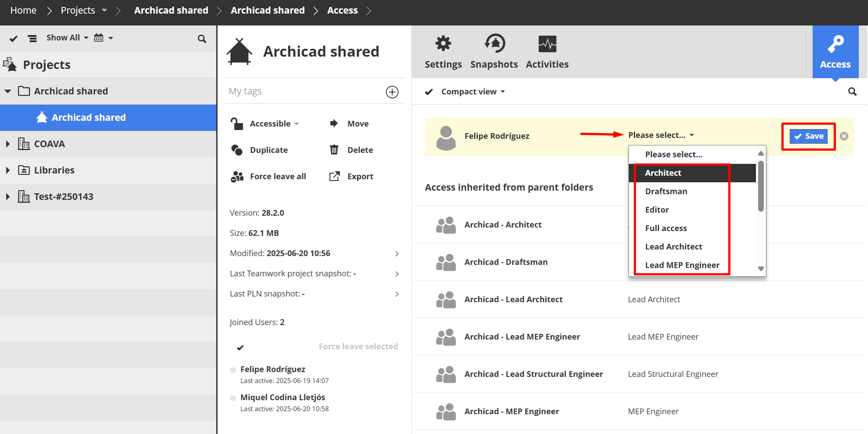Go to Home in the breadcrumb
Viewport: 868px width, 434px height.
click(x=23, y=10)
